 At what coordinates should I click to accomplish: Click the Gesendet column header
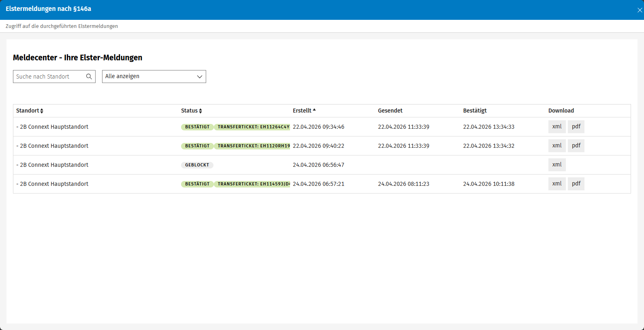tap(390, 111)
